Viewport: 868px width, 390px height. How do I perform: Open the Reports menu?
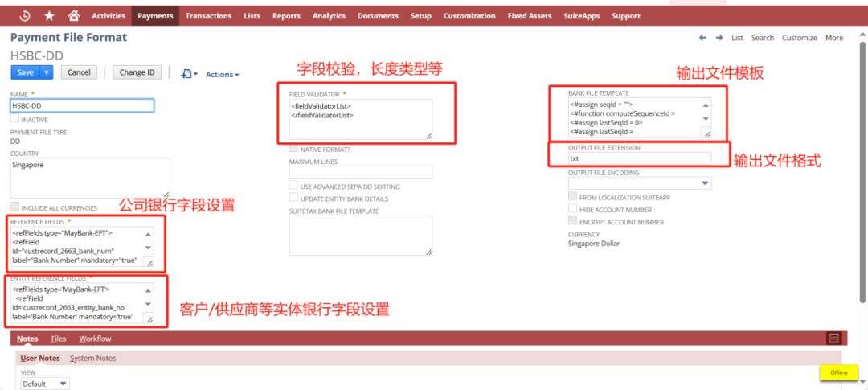click(286, 16)
